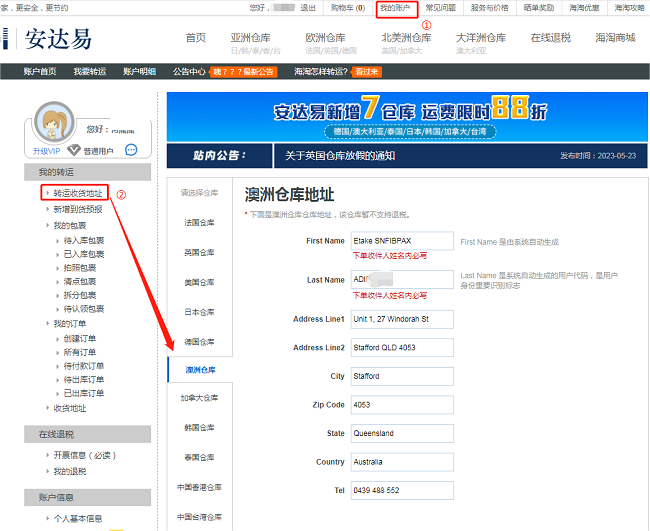Click the 7仓库 88折 promotion banner
The image size is (650, 531).
(x=407, y=117)
